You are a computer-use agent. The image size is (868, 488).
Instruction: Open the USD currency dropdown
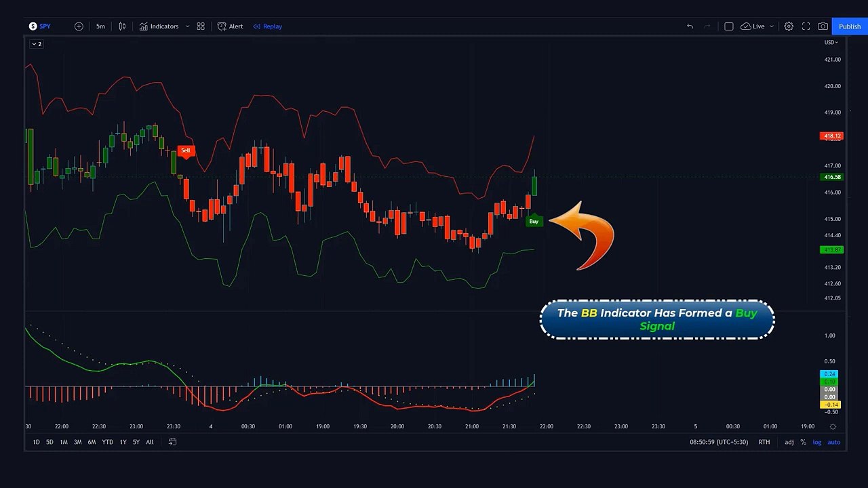tap(831, 42)
